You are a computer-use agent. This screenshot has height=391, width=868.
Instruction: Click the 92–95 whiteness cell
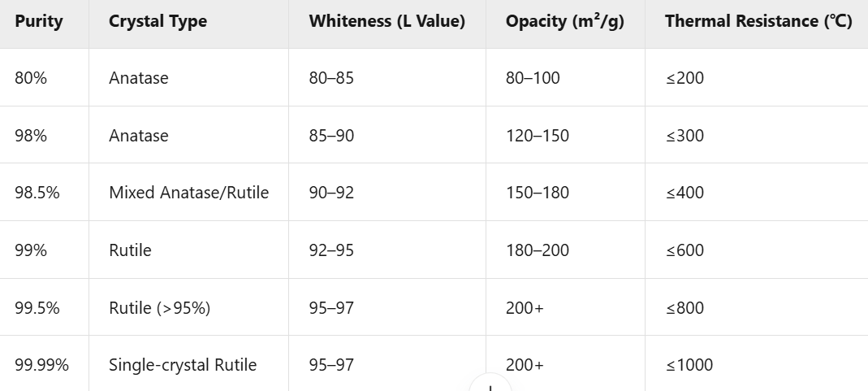(331, 250)
